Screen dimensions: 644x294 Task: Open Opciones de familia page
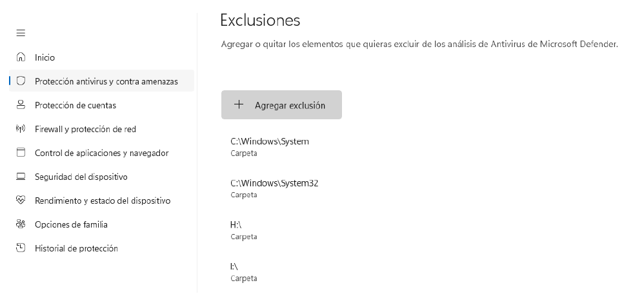(71, 224)
